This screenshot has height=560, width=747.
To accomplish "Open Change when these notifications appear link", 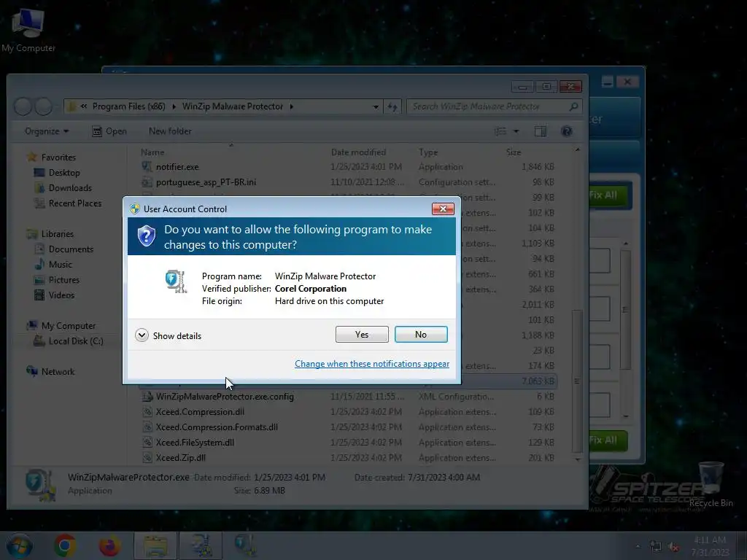I will click(371, 364).
